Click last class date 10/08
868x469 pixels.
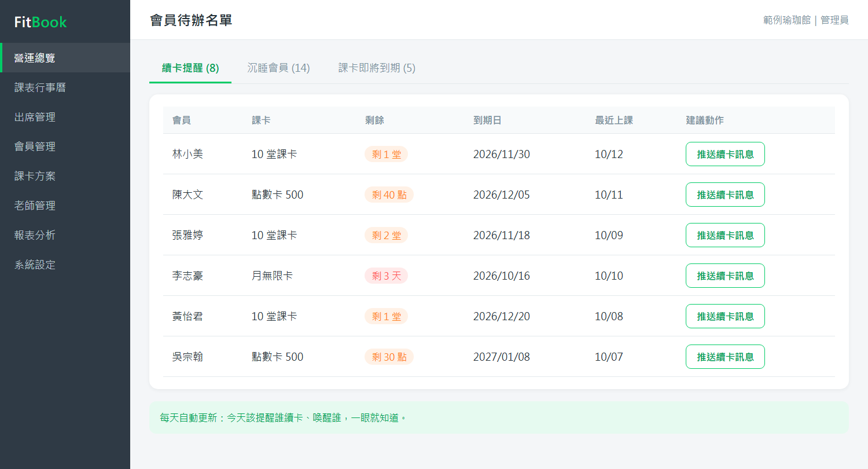point(609,316)
